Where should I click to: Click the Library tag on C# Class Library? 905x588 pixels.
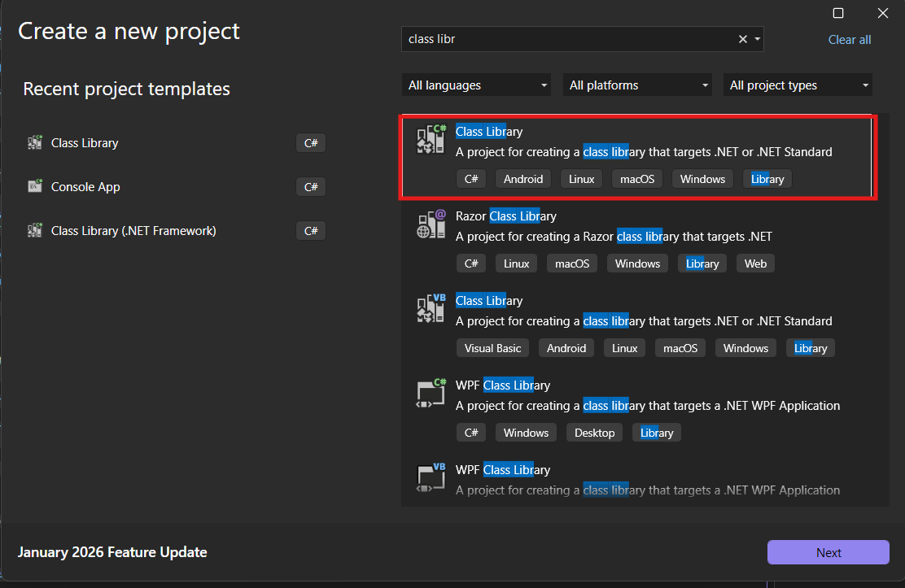(x=767, y=179)
